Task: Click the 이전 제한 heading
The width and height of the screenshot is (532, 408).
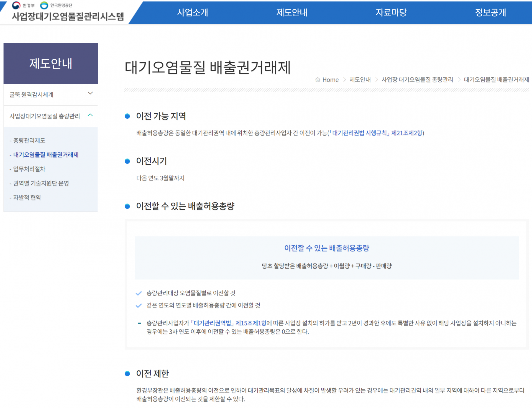Action: click(x=152, y=374)
